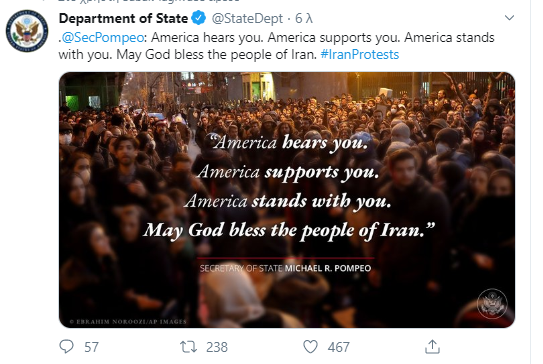The image size is (543, 364).
Task: Open the 6 λ tweet timestamp
Action: coord(304,18)
